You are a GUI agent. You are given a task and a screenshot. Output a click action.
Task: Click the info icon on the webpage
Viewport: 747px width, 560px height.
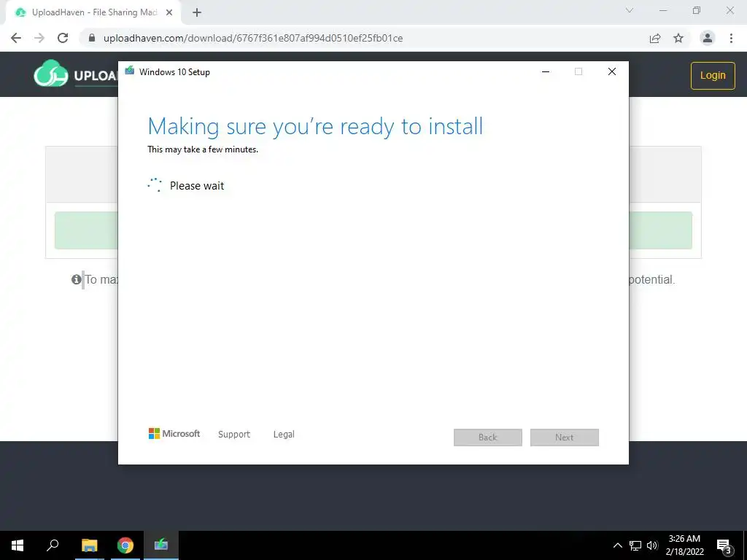pyautogui.click(x=76, y=279)
